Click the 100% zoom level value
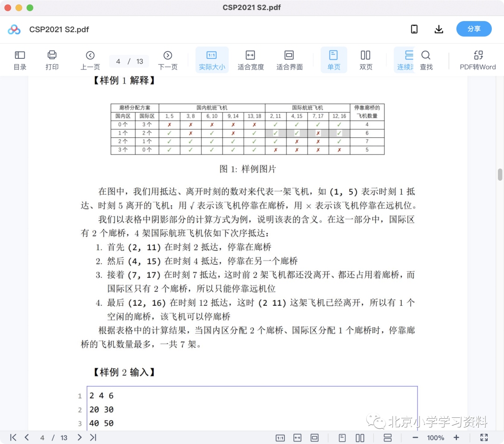 (x=435, y=438)
